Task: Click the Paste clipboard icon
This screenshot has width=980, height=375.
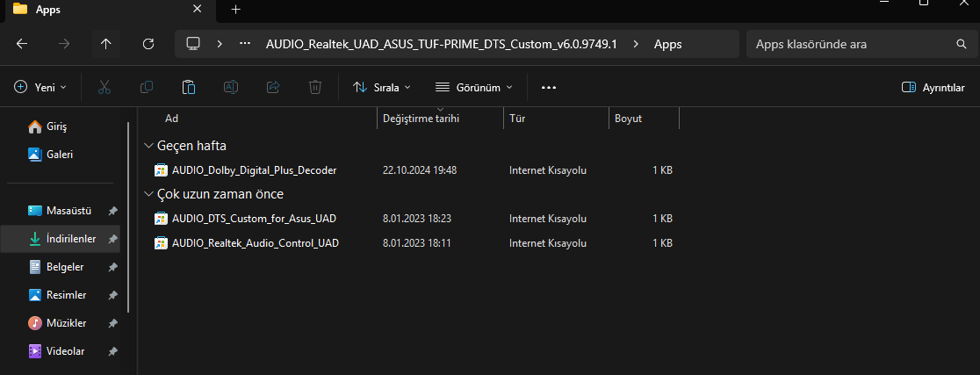Action: [x=189, y=87]
